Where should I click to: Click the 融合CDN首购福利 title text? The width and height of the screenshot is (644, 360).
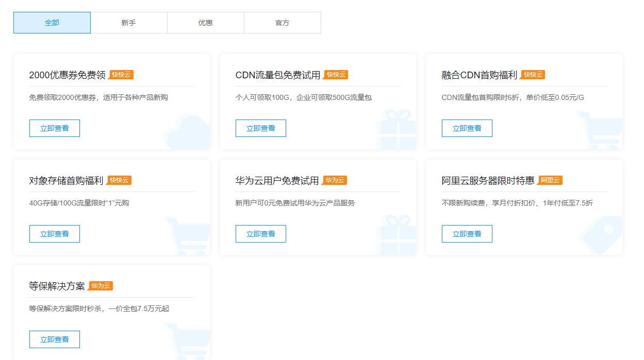click(x=479, y=75)
